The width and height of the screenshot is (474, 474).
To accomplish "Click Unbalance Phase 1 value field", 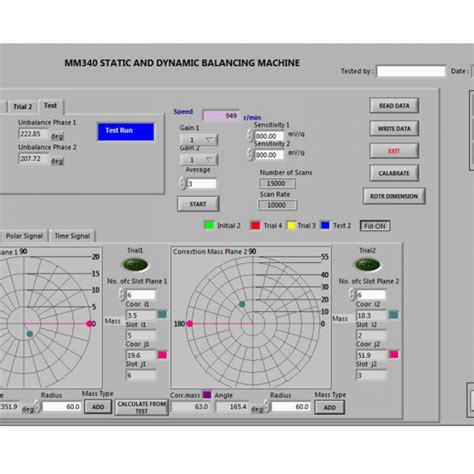I will click(34, 134).
